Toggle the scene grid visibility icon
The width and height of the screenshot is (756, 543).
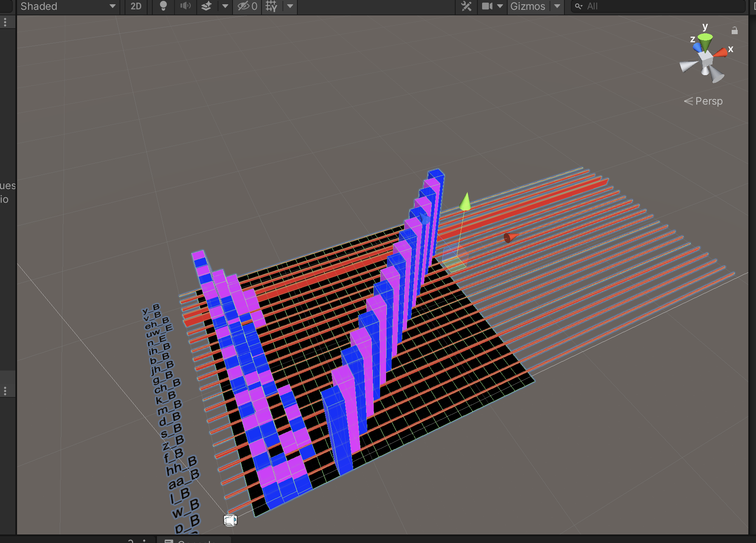click(271, 6)
